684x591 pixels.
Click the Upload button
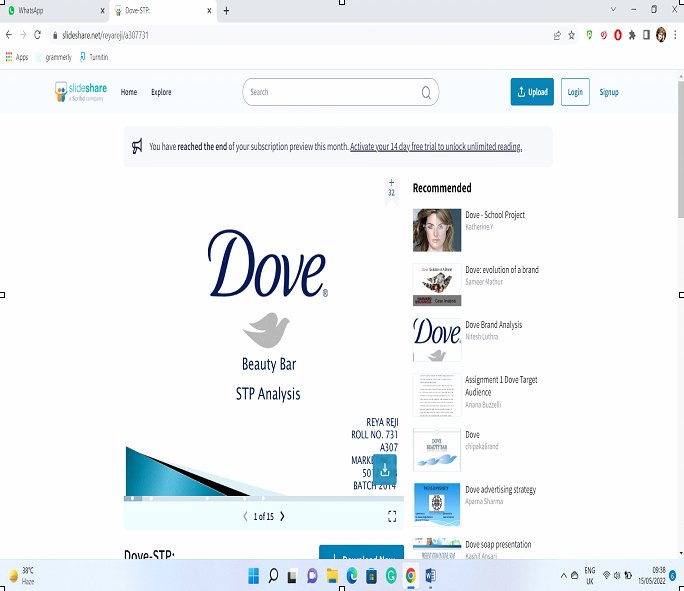click(x=532, y=92)
